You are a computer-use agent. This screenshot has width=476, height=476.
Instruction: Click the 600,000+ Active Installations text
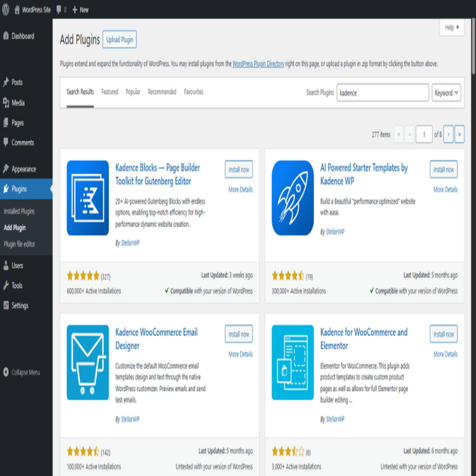[94, 291]
